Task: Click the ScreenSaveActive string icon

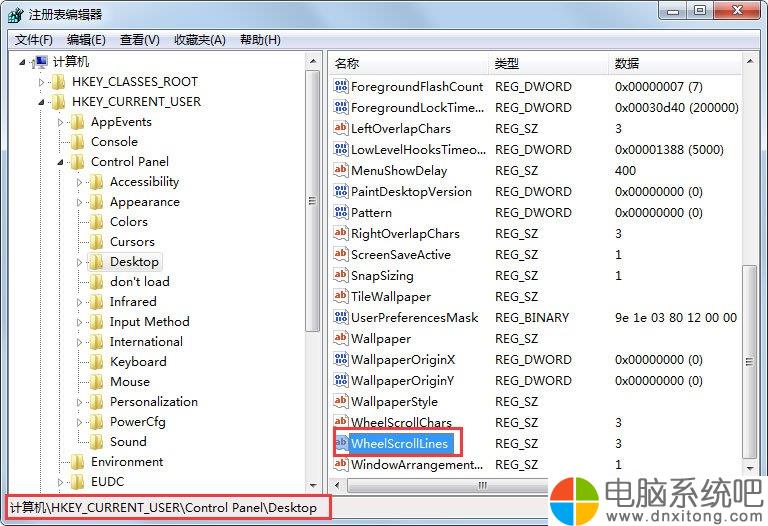Action: click(x=341, y=254)
